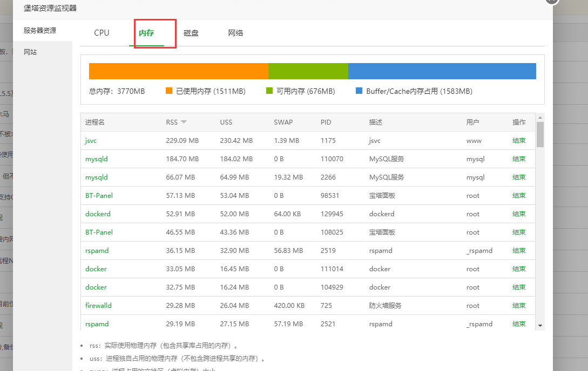Viewport: 588px width, 371px height.
Task: Click the orange used-memory bar segment
Action: point(179,71)
